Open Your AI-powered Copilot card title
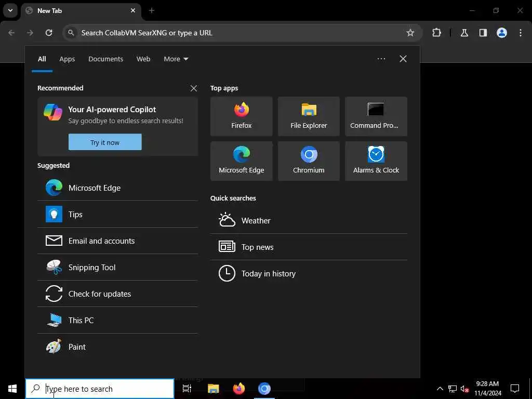 point(112,110)
